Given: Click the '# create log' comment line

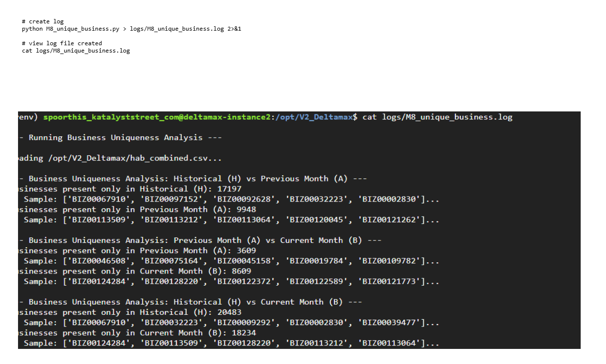Looking at the screenshot, I should point(43,21).
